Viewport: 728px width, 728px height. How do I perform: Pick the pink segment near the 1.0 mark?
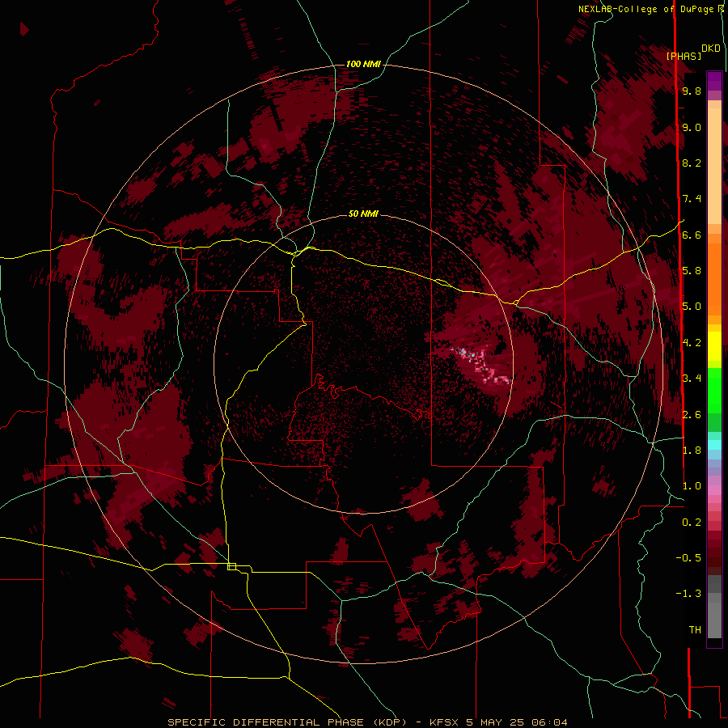(714, 490)
